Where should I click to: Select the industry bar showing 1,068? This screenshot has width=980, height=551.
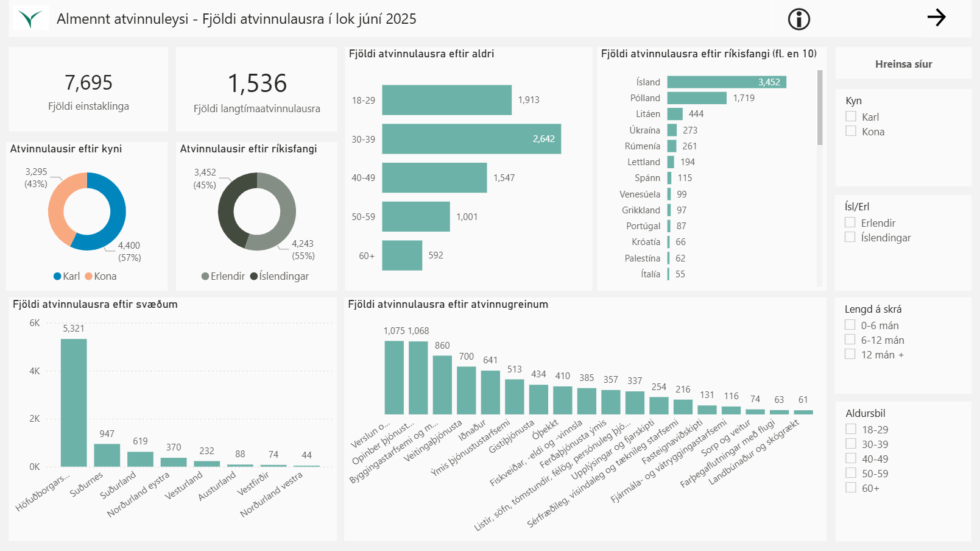[418, 378]
